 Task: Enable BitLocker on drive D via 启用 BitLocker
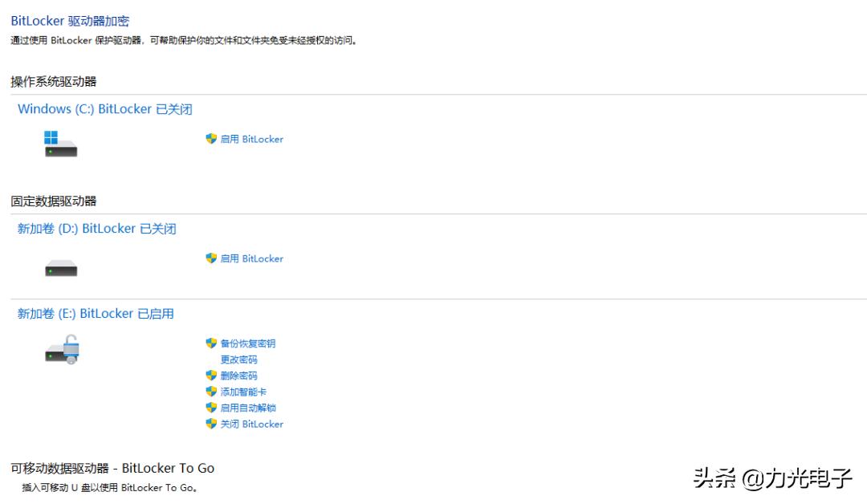[x=252, y=258]
